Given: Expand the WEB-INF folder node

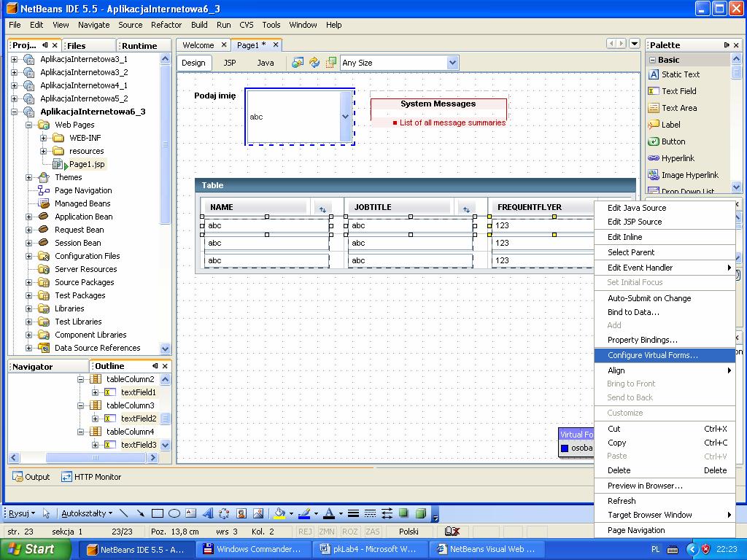Looking at the screenshot, I should (x=43, y=138).
